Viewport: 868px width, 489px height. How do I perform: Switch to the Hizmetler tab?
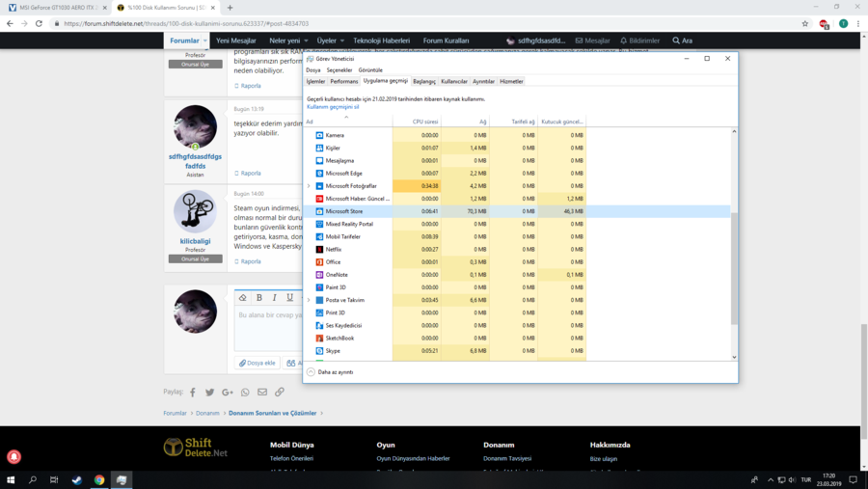click(511, 81)
